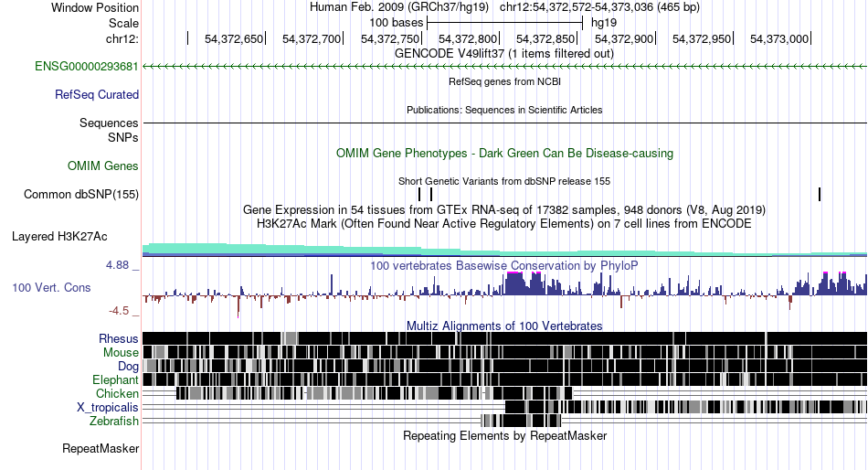Viewport: 868px width, 470px height.
Task: Select the Elephant alignment row label
Action: point(115,380)
